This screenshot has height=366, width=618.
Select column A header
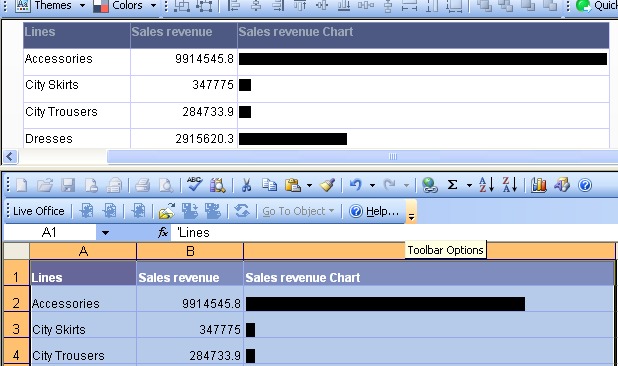click(x=83, y=251)
